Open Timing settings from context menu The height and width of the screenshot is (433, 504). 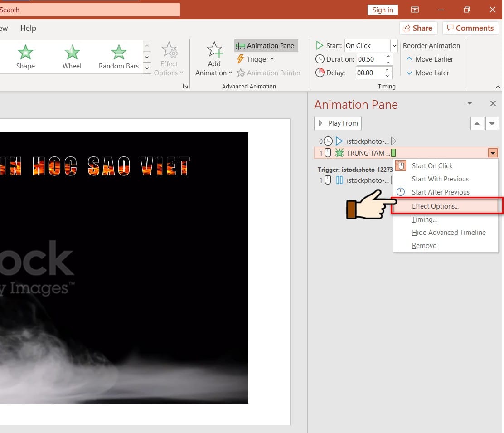[445, 219]
